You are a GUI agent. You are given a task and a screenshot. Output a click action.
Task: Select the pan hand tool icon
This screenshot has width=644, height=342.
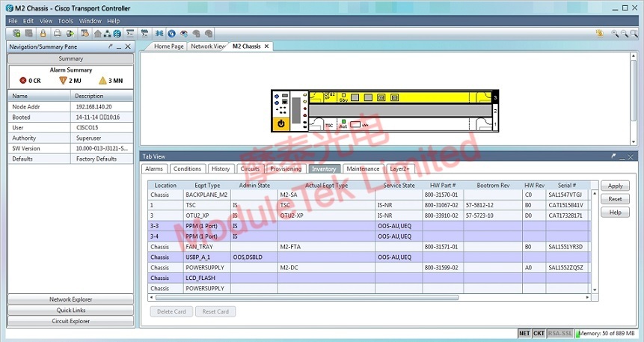tap(600, 33)
